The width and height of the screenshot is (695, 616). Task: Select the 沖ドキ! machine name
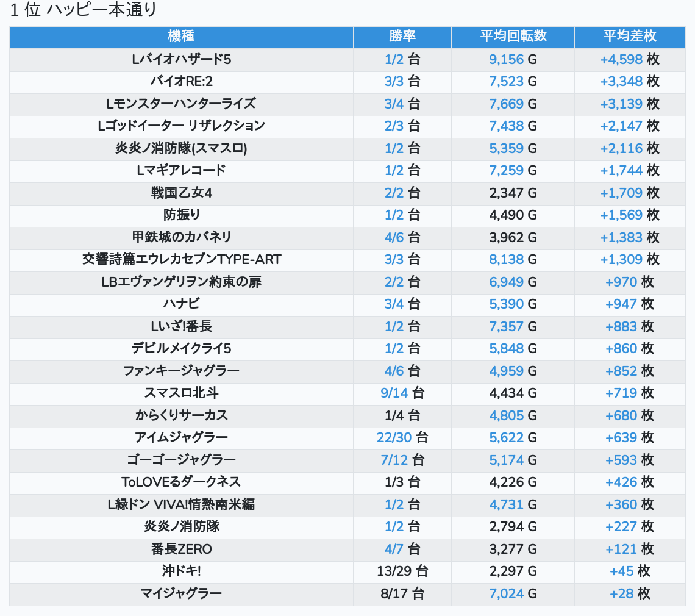click(181, 571)
